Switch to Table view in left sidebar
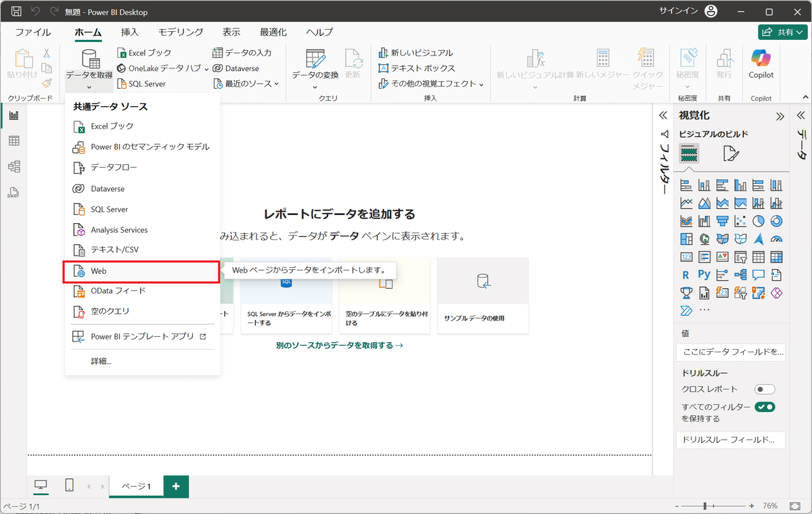Viewport: 812px width, 514px height. point(14,141)
